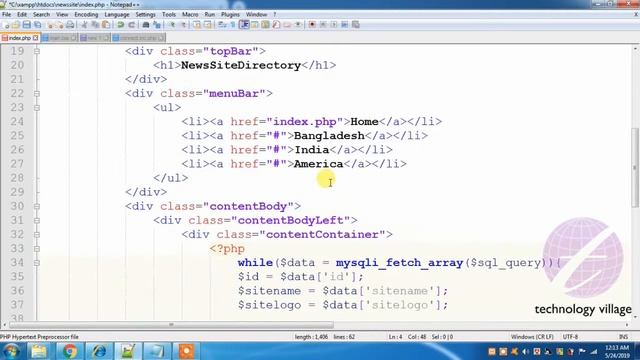Toggle Word Wrap in toolbar
This screenshot has width=640, height=360.
[222, 25]
